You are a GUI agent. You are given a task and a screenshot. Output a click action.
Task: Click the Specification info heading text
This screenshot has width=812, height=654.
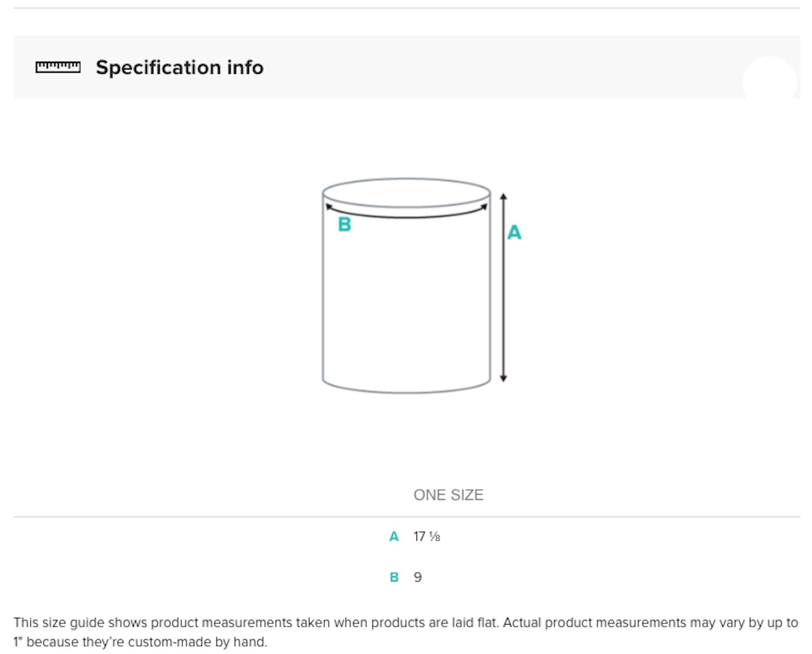coord(179,67)
